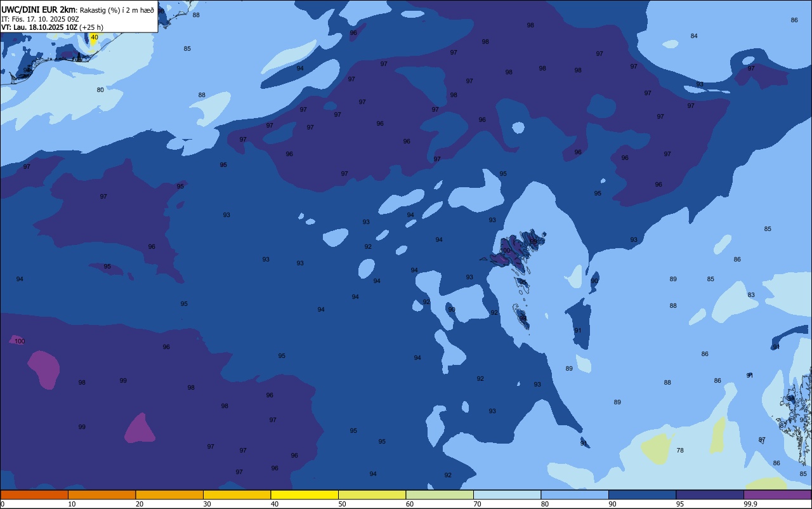Click the "78" humidity value on the map
The image size is (812, 509).
(x=680, y=451)
